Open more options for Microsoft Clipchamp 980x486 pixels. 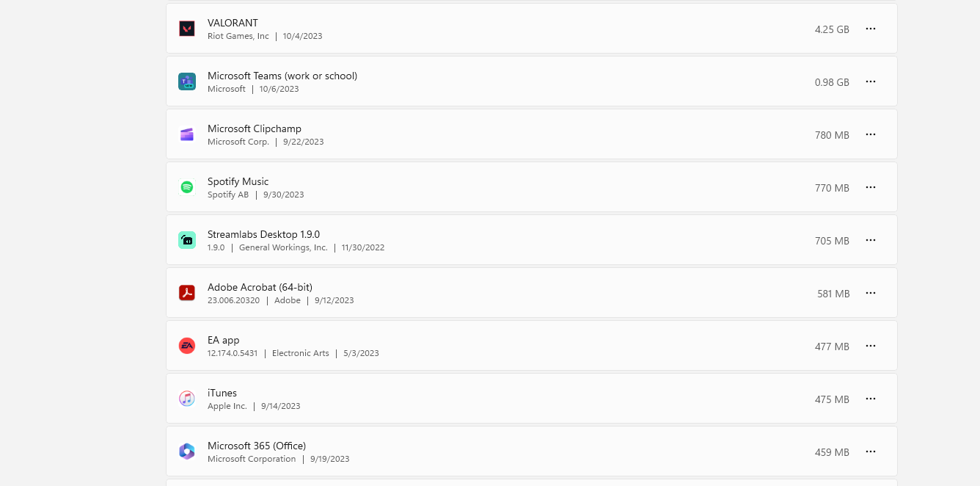tap(871, 134)
